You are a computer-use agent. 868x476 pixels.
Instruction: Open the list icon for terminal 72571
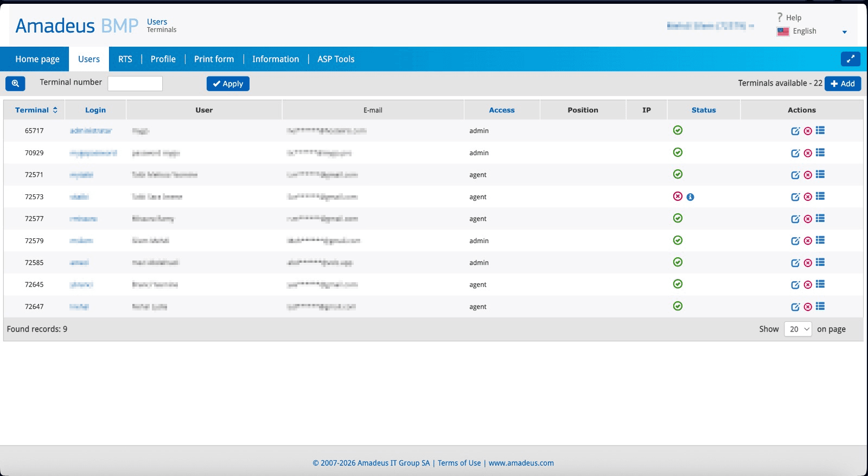(820, 174)
